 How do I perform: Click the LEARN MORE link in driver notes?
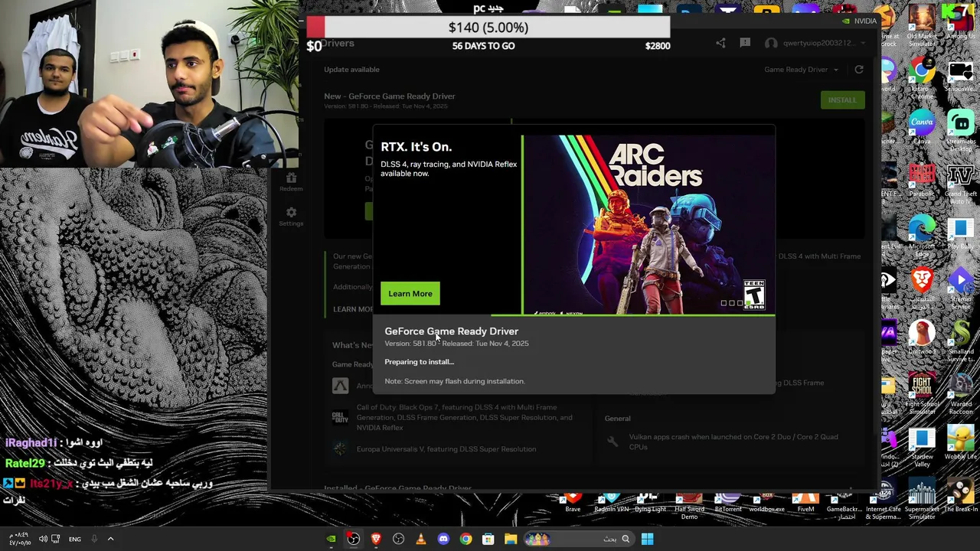[x=353, y=309]
